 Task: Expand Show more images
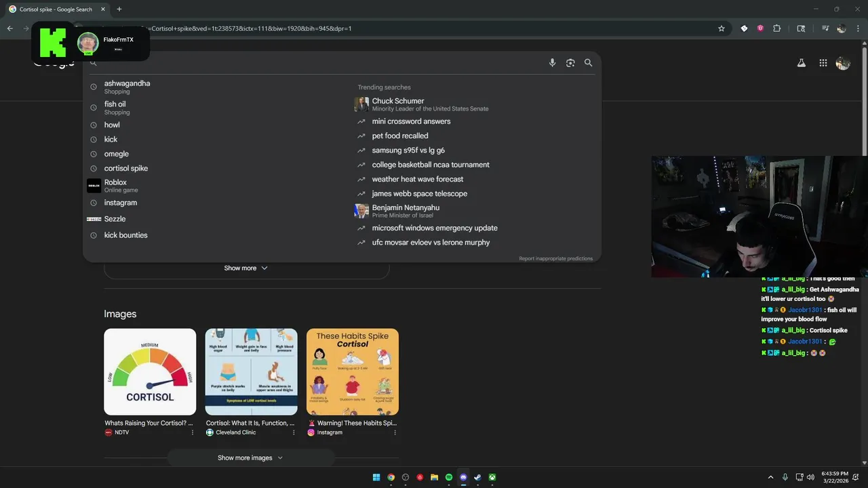pyautogui.click(x=250, y=457)
